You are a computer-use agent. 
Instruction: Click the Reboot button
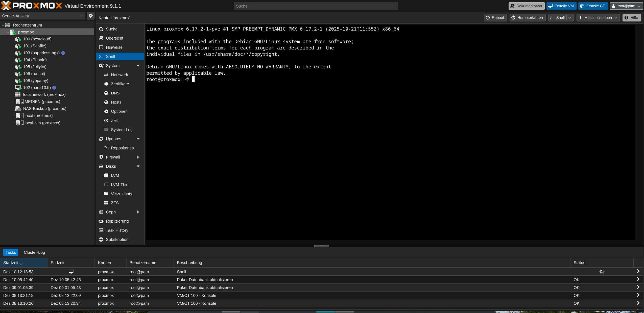tap(495, 18)
